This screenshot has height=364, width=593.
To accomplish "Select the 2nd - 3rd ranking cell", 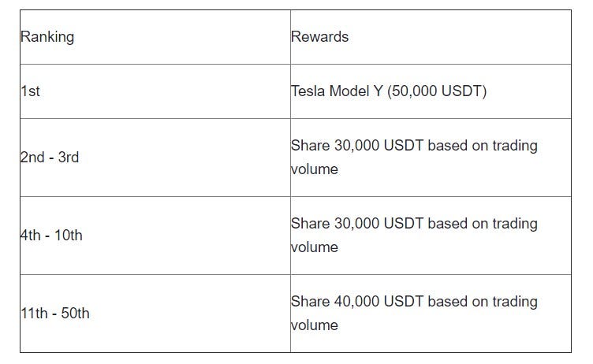I will click(x=155, y=158).
